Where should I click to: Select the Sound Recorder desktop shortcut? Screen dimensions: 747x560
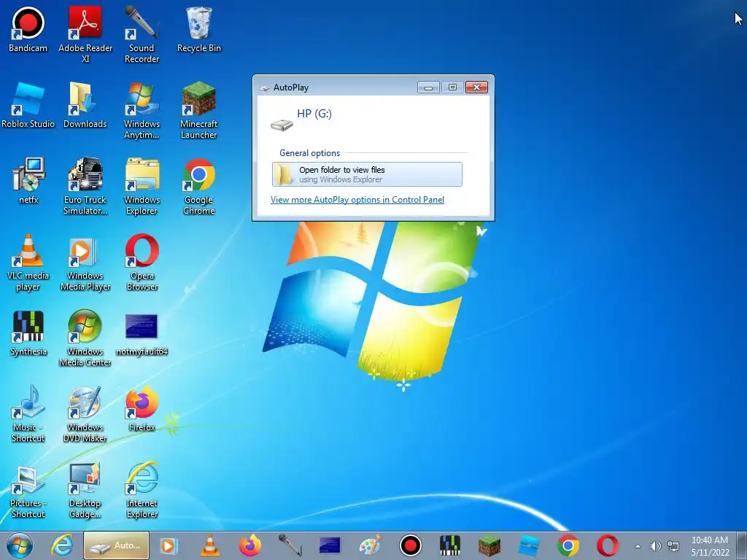(x=142, y=34)
